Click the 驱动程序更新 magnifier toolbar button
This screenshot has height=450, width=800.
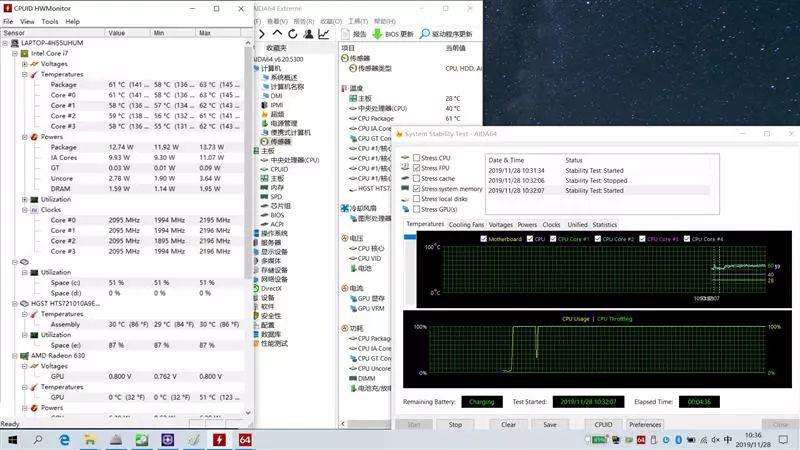click(x=445, y=34)
